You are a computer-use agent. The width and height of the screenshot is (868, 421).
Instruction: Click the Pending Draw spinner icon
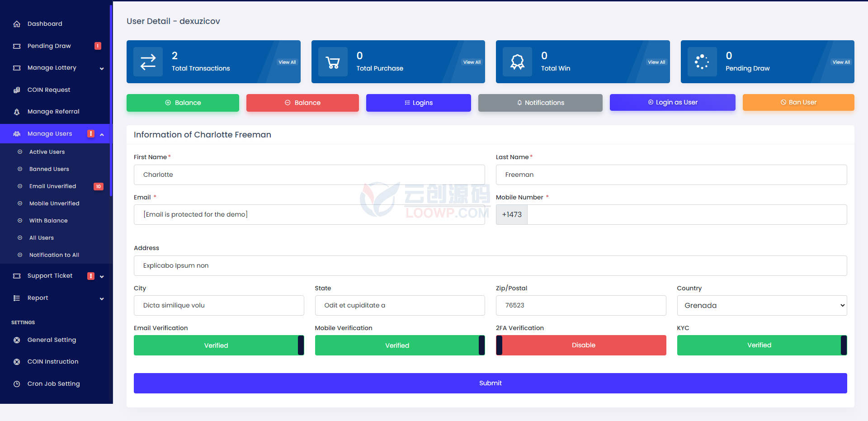702,62
